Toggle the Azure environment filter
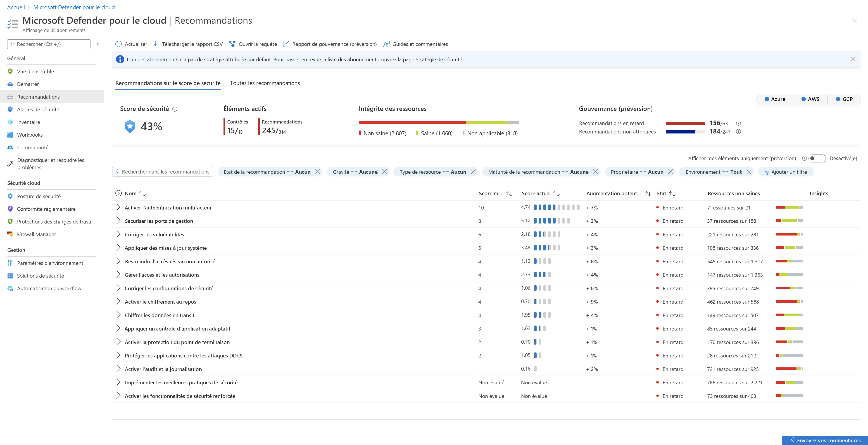The image size is (868, 445). [775, 99]
